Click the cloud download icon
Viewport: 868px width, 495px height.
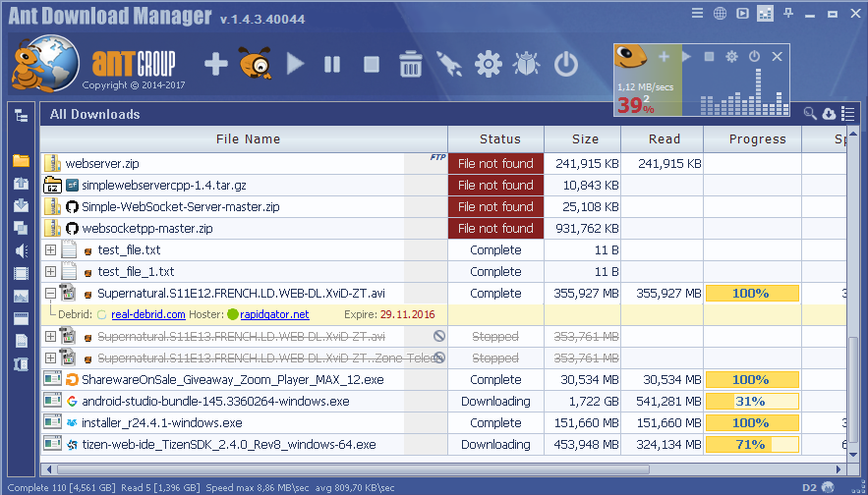(x=829, y=113)
